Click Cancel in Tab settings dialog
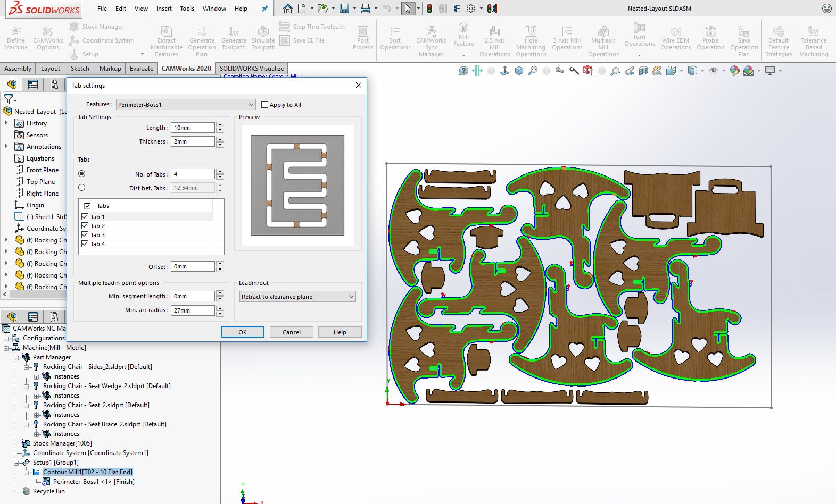The width and height of the screenshot is (836, 504). click(x=291, y=332)
